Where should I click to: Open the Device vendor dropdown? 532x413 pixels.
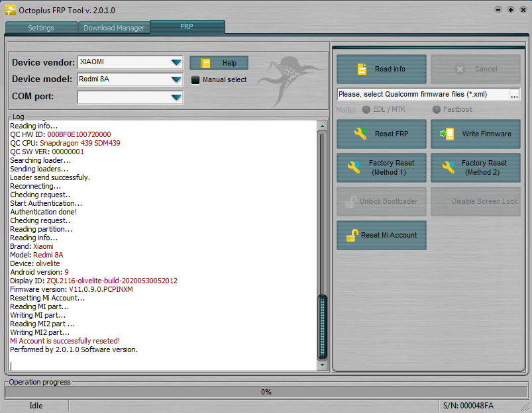click(x=176, y=62)
